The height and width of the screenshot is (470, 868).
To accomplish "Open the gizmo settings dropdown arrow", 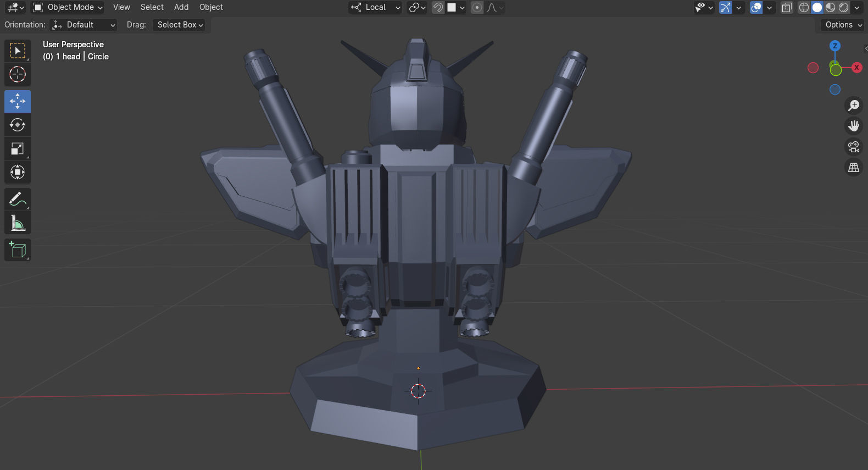I will (739, 7).
